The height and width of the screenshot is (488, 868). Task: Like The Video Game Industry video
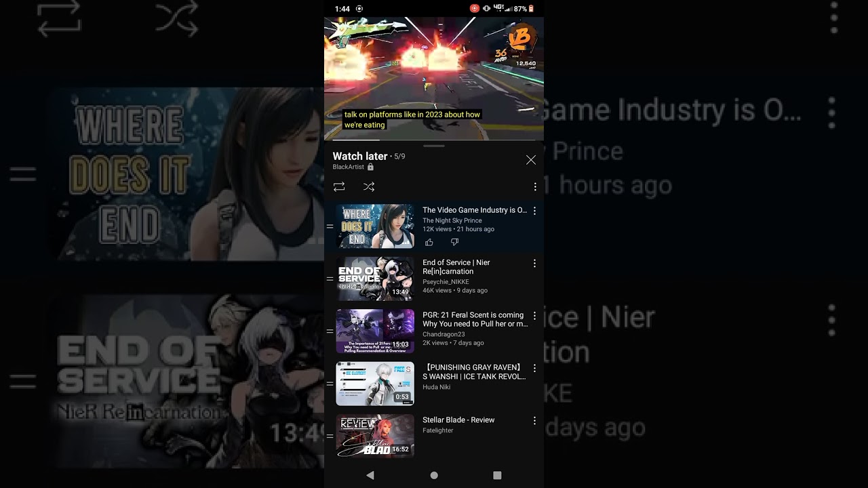coord(429,242)
